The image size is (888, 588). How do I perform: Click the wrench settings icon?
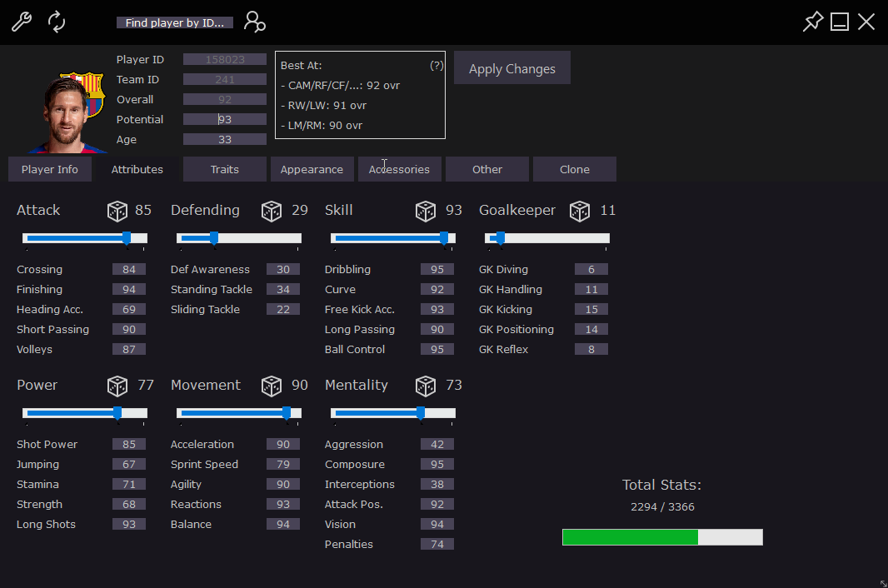(22, 22)
